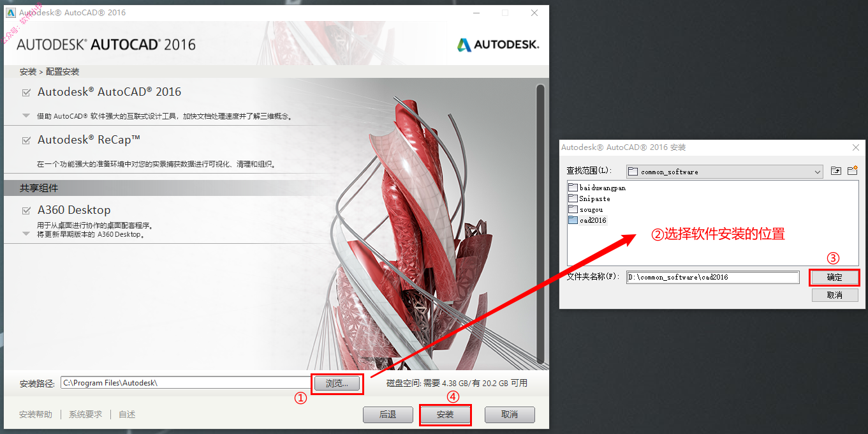
Task: Click the 浏览 browse button
Action: [337, 384]
